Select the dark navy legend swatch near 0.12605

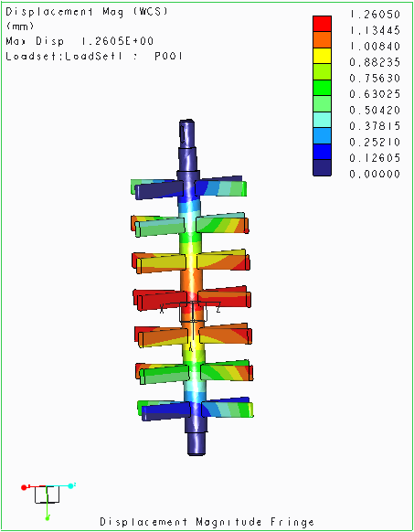pos(322,167)
